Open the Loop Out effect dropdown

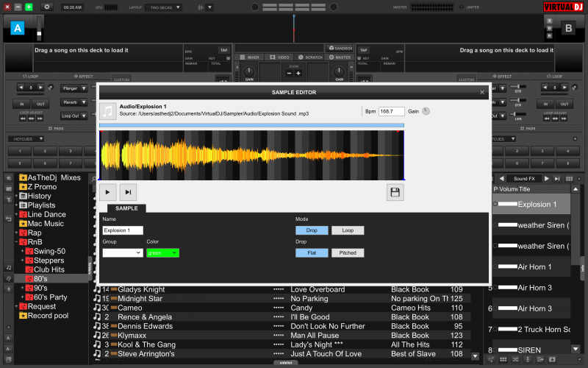74,116
